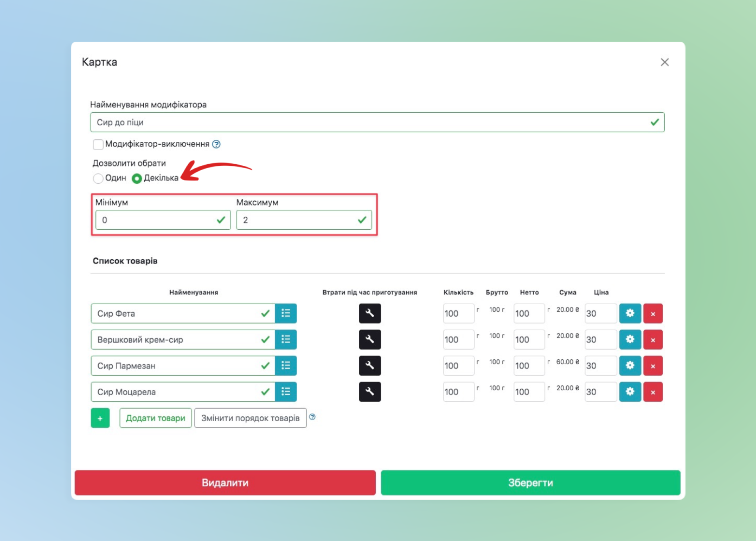
Task: Open gear settings for Вершковий крем-сир
Action: coord(630,339)
